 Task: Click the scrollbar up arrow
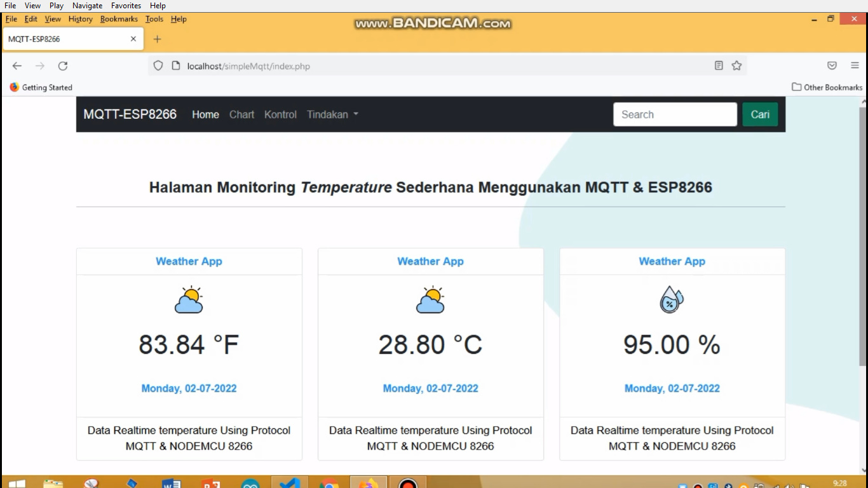[863, 100]
